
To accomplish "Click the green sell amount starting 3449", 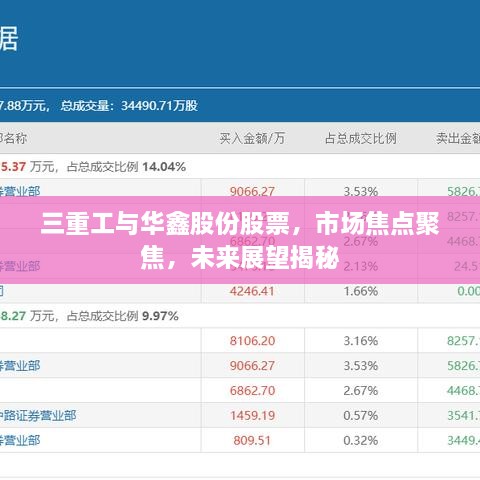I will [x=464, y=440].
